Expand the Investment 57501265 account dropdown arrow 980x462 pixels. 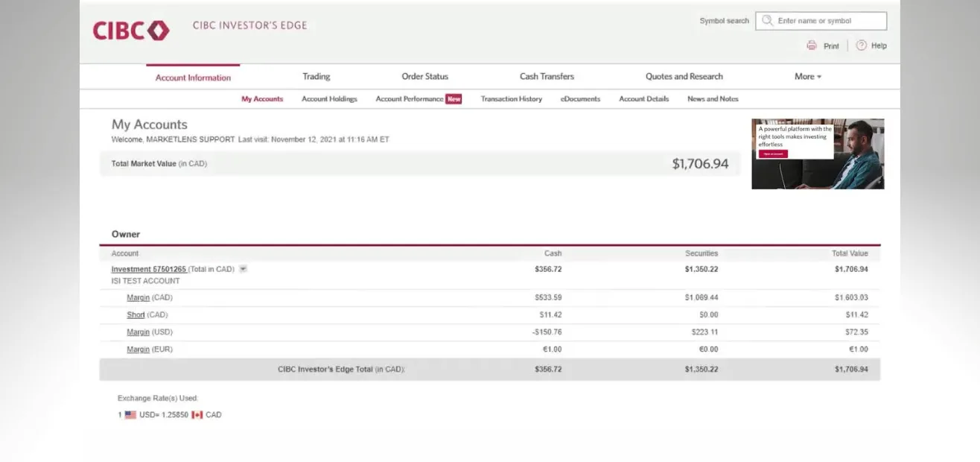[x=244, y=269]
